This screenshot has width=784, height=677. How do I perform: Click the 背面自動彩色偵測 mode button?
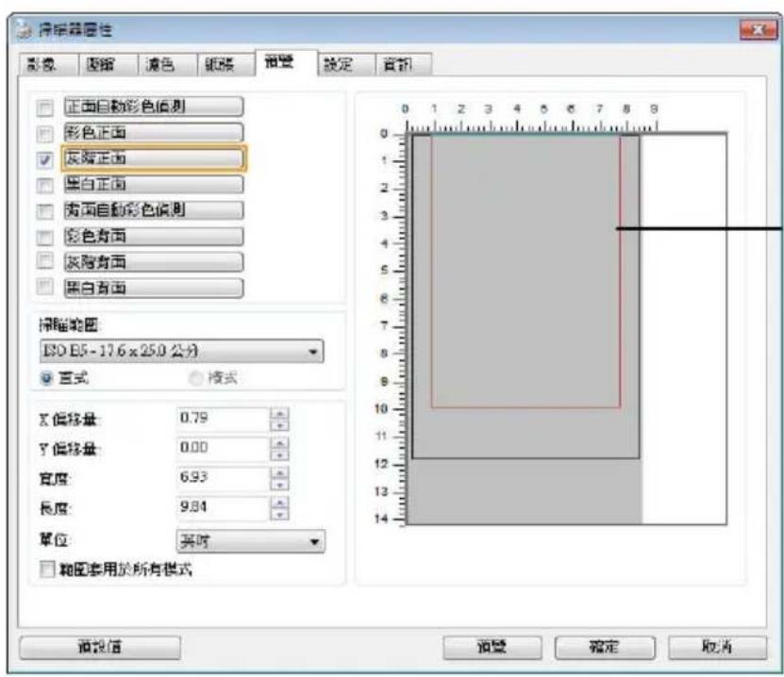tap(154, 210)
